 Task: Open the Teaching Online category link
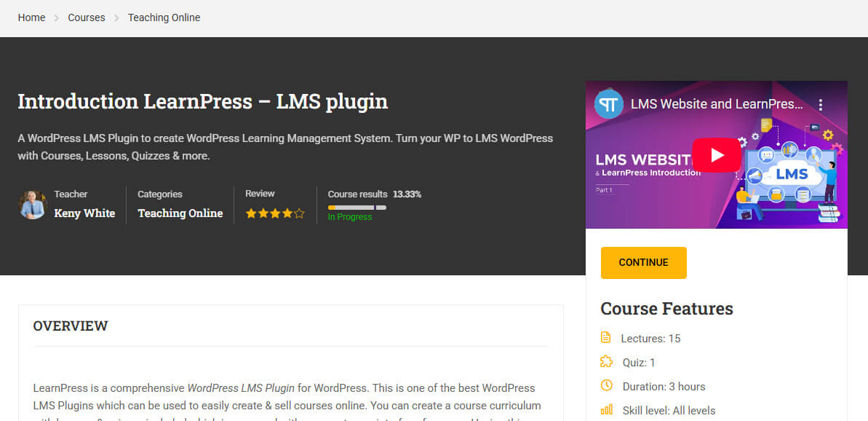(x=180, y=213)
